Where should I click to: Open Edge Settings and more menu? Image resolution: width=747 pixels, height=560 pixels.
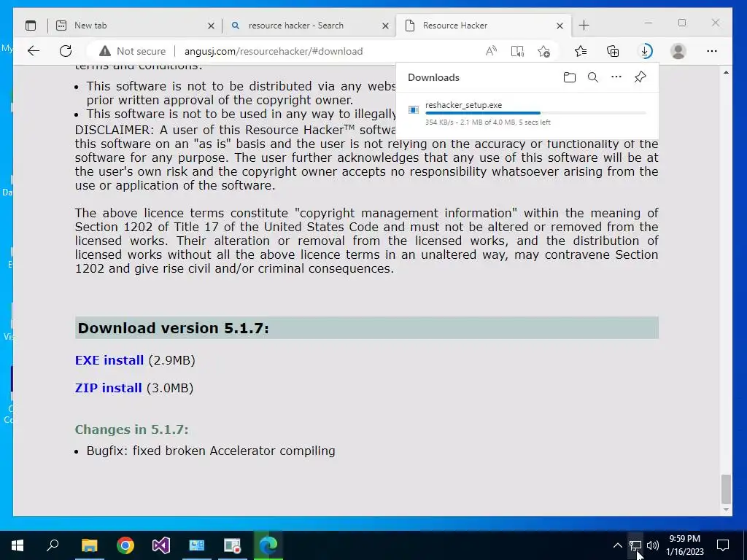pyautogui.click(x=712, y=51)
